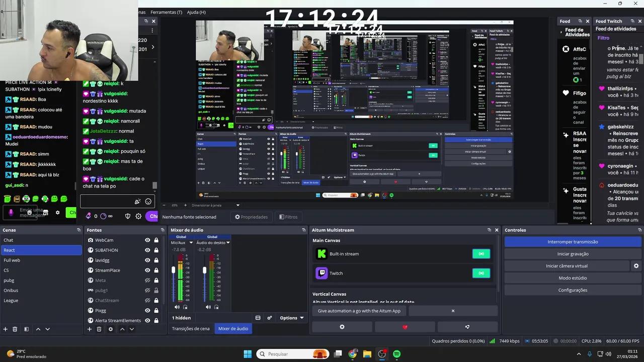Image resolution: width=644 pixels, height=362 pixels.
Task: Undock the Cenas panel
Action: pyautogui.click(x=78, y=230)
